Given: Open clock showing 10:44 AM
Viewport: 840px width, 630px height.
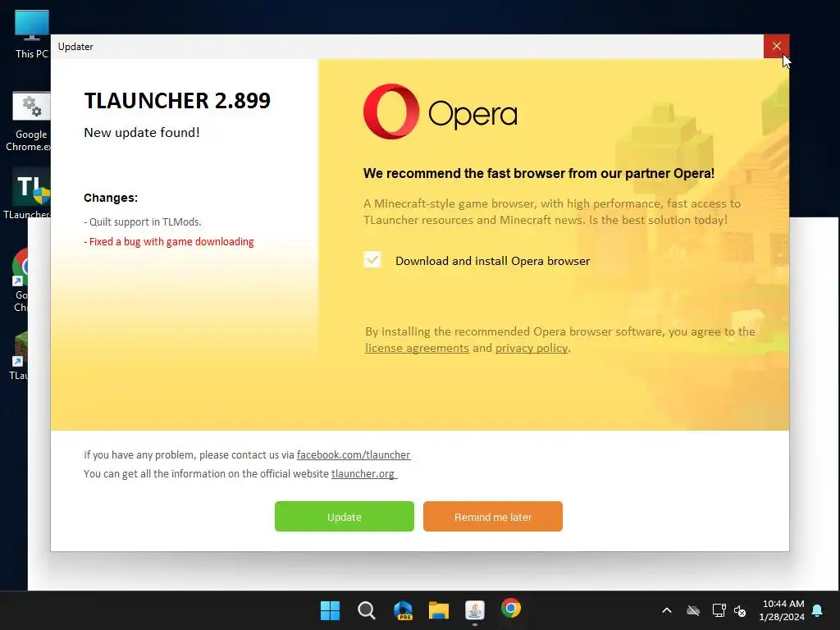Looking at the screenshot, I should (x=783, y=604).
